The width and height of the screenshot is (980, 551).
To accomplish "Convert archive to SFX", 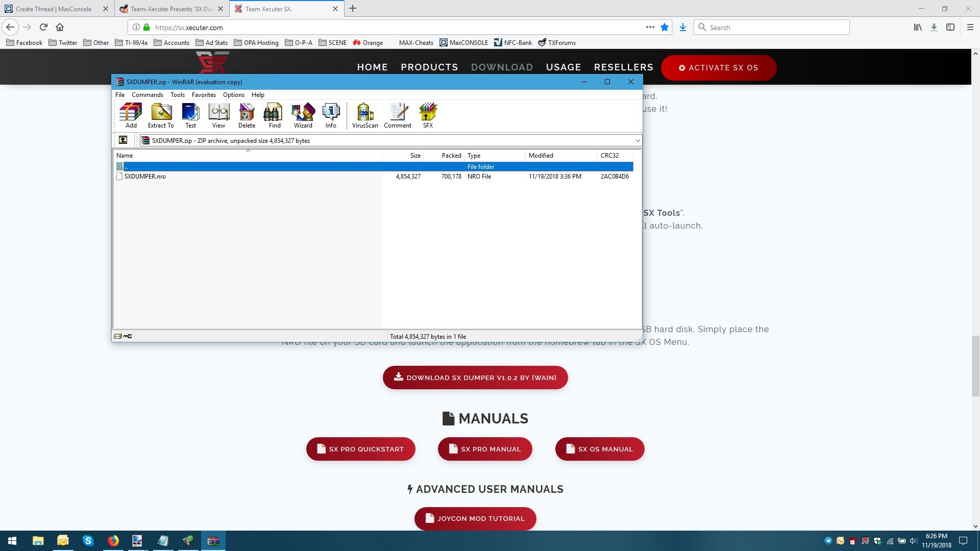I will (428, 115).
